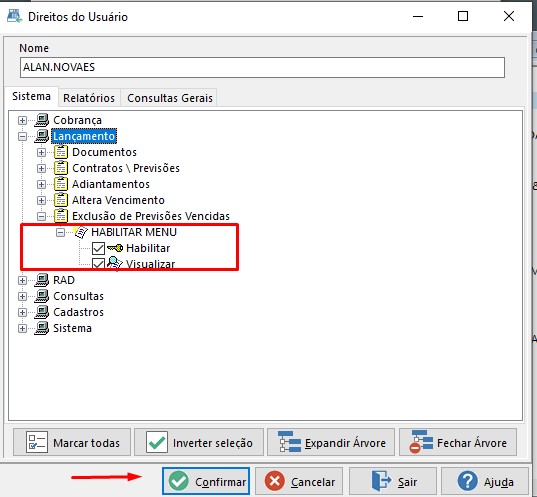Click the Adiantamentos notepad icon

(x=61, y=184)
